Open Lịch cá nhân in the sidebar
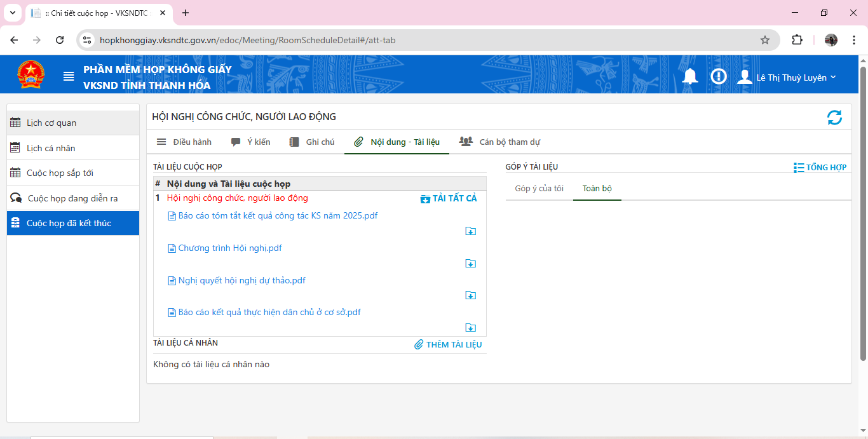The width and height of the screenshot is (868, 439). point(51,148)
